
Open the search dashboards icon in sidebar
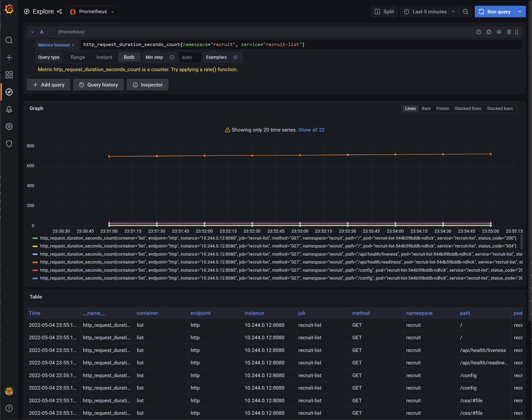(9, 40)
